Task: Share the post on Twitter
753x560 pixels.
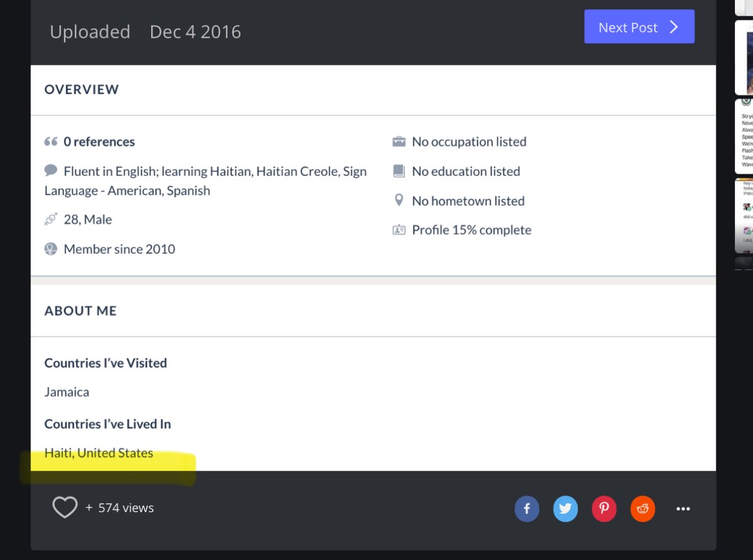Action: tap(565, 509)
